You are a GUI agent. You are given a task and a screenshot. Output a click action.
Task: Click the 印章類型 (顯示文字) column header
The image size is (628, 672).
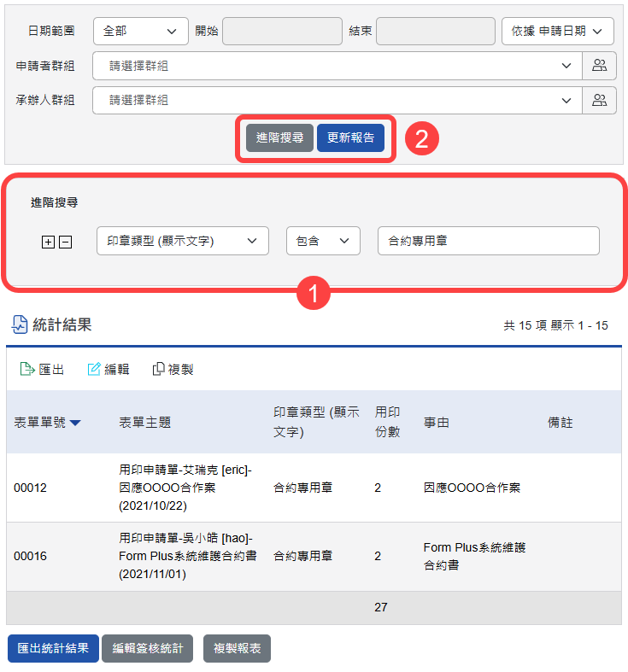(x=317, y=422)
